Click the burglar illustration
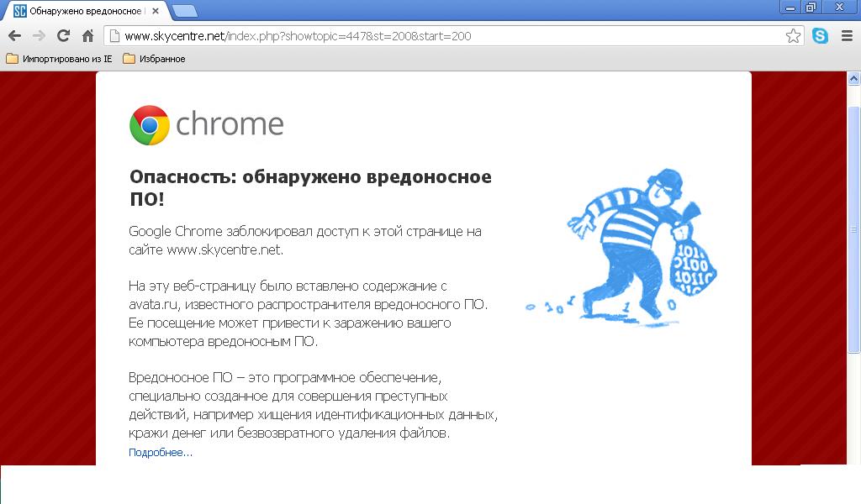861x504 pixels. (621, 247)
